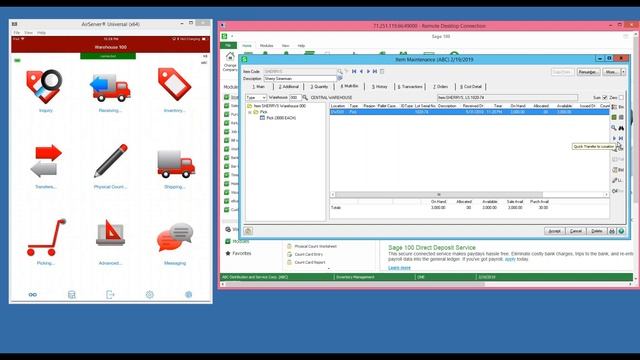Viewport: 640px width, 360px height.
Task: Open the Advanced icon in AirServer
Action: tap(110, 233)
